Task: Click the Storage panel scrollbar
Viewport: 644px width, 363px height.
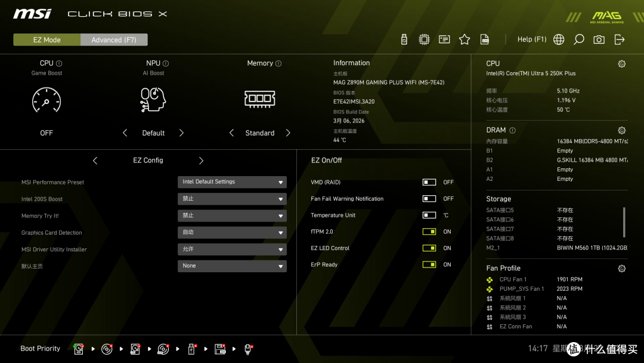Action: point(624,222)
